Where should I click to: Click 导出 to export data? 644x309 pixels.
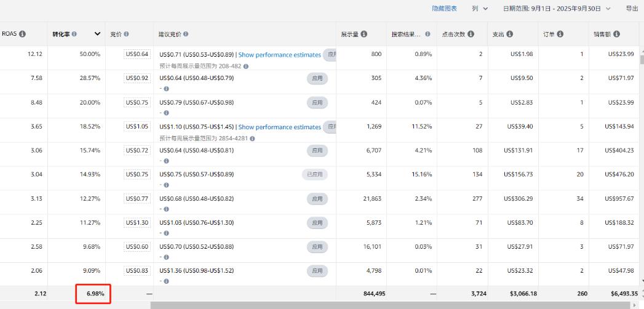(x=632, y=9)
